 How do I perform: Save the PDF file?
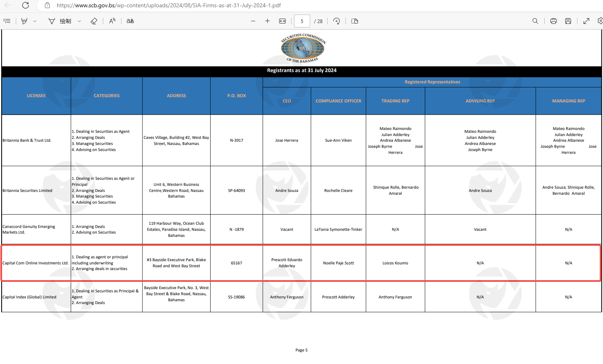[x=568, y=21]
